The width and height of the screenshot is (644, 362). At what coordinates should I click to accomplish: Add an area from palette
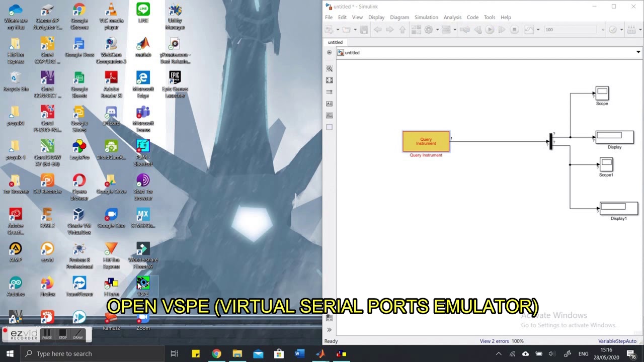pyautogui.click(x=330, y=127)
